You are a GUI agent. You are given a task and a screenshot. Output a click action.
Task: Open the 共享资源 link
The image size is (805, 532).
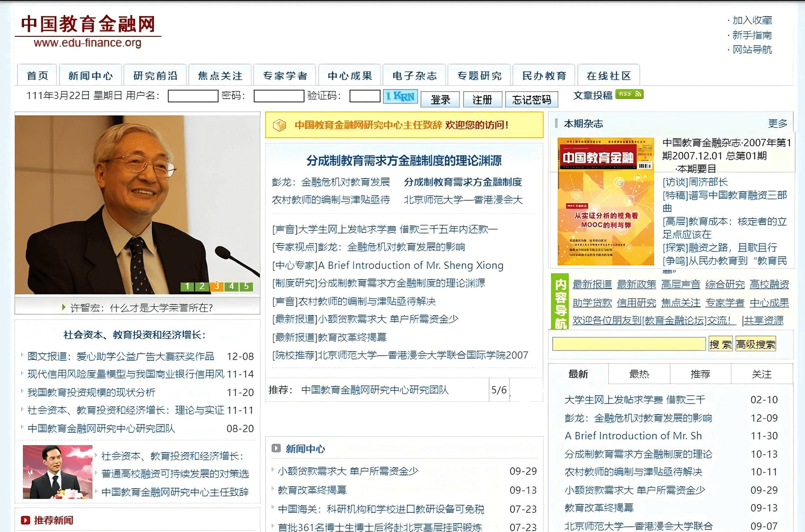(764, 321)
